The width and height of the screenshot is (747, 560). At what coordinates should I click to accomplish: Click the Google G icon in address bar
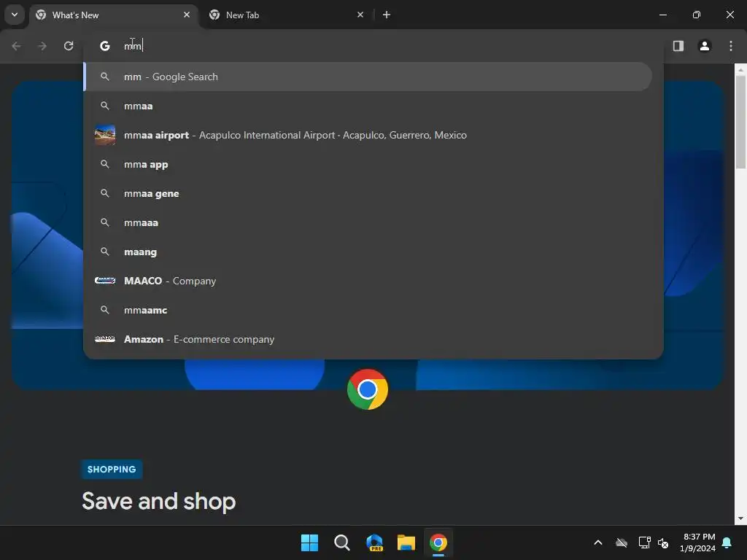(x=105, y=46)
